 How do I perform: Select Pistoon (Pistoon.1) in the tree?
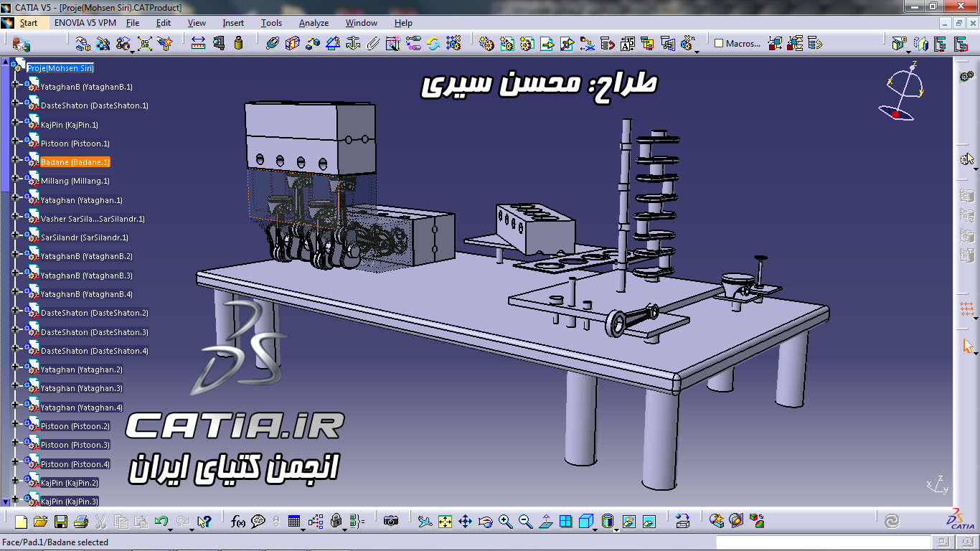tap(75, 143)
